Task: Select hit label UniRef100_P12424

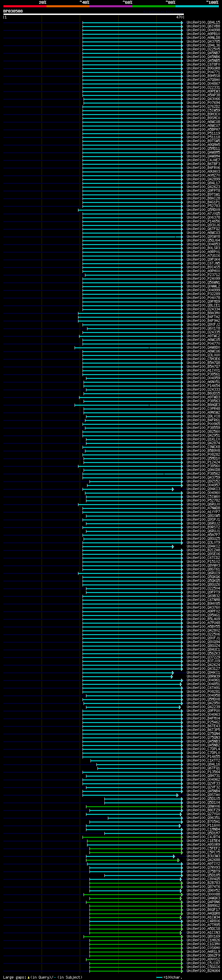Action: click(x=203, y=462)
